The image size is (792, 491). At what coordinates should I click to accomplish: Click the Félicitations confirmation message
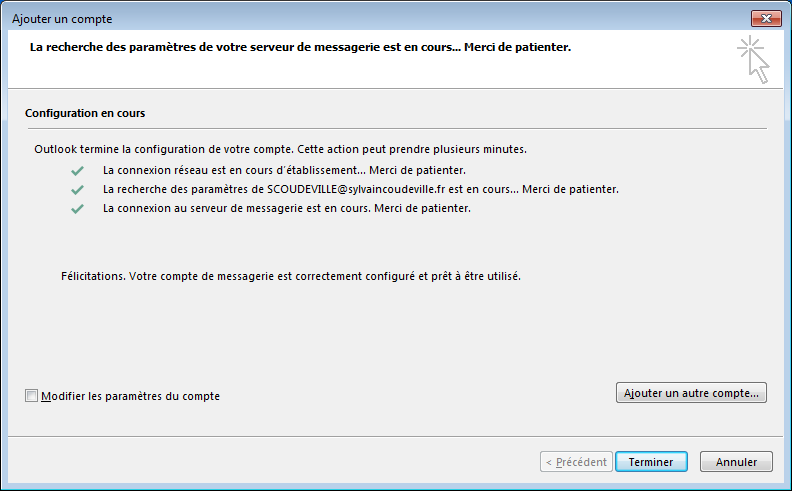pos(291,275)
